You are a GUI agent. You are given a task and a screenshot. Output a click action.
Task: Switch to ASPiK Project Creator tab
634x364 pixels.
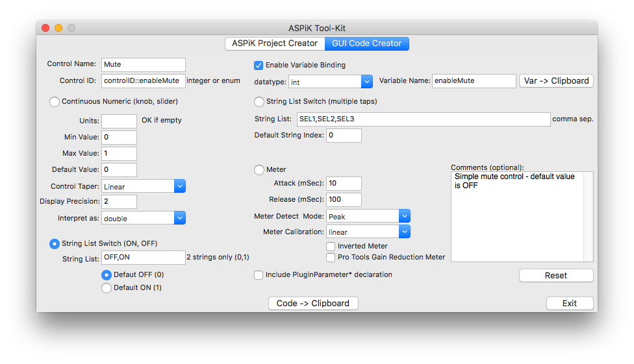[275, 43]
